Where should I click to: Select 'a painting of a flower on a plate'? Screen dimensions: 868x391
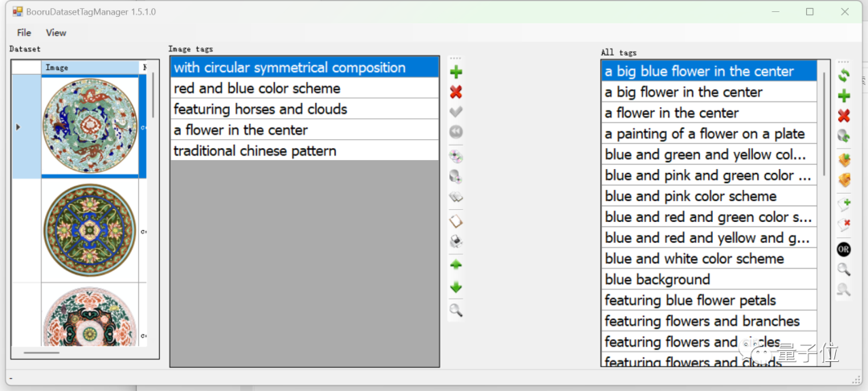point(705,134)
